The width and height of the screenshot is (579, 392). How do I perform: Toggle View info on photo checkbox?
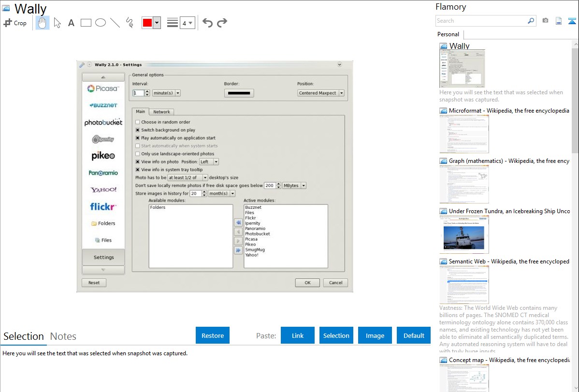point(137,162)
